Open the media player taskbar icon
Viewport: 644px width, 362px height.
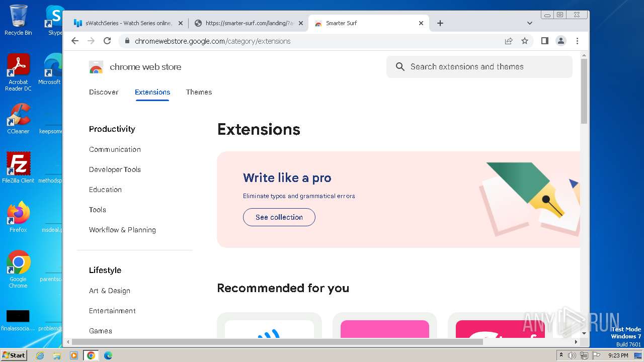click(74, 355)
